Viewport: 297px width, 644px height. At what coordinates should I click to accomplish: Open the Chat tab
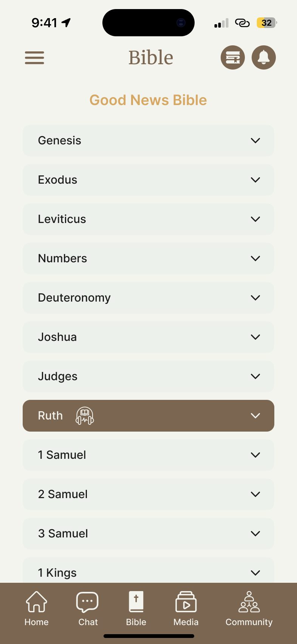[x=88, y=608]
